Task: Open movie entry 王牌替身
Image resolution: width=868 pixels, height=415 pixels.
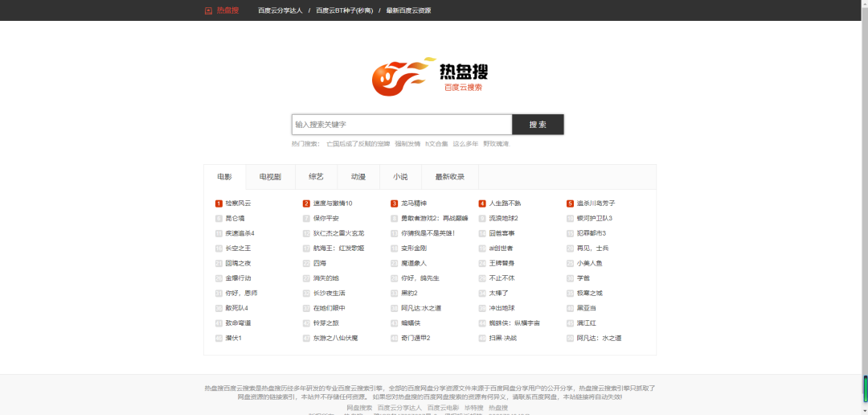Action: coord(502,263)
